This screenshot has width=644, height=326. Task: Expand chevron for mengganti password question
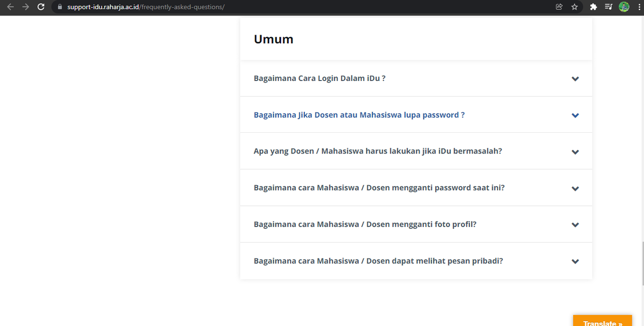575,189
